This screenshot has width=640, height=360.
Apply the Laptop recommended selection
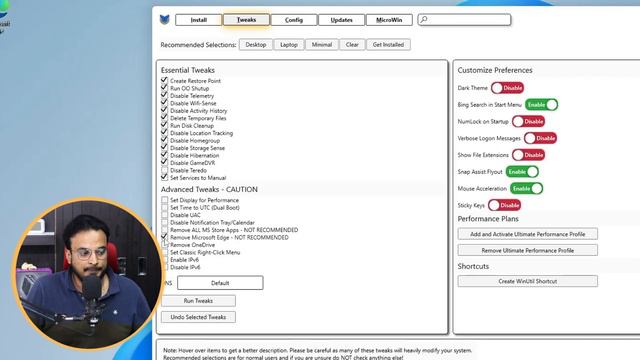coord(289,44)
